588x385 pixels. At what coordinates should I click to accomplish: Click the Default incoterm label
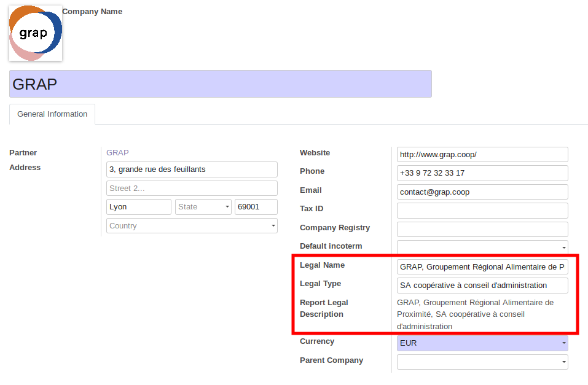point(331,246)
